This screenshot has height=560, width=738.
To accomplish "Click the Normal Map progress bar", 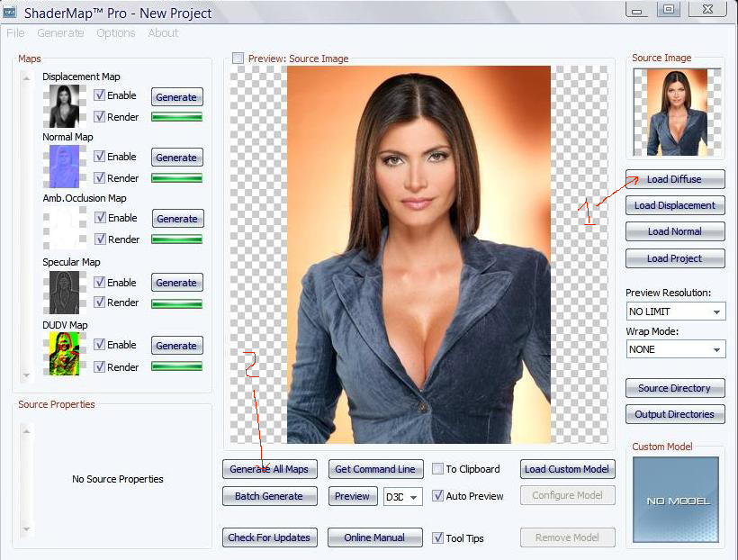I will pyautogui.click(x=177, y=178).
